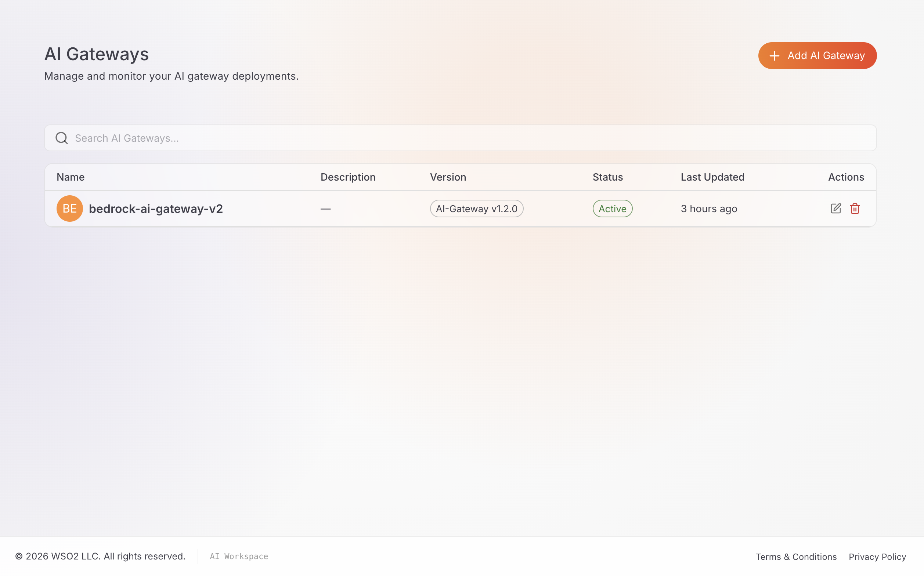The image size is (924, 576).
Task: Click the magnifier icon in the search bar
Action: pyautogui.click(x=62, y=138)
